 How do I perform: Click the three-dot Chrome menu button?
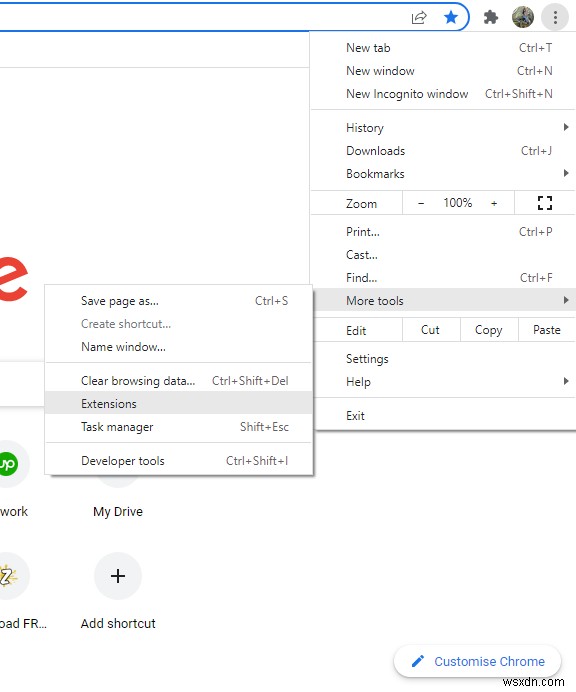555,17
